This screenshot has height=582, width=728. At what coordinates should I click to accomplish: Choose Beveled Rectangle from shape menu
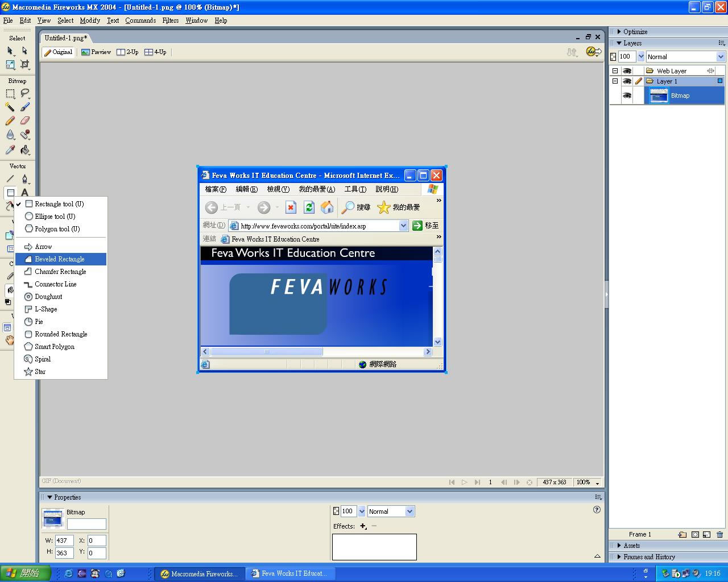61,259
